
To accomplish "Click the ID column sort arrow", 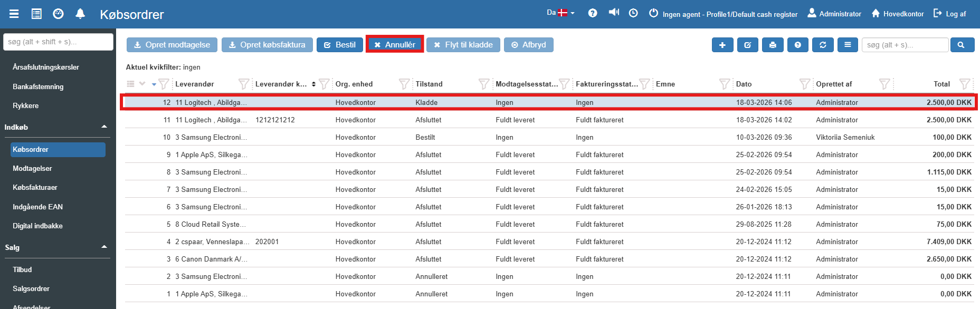I will pyautogui.click(x=154, y=84).
